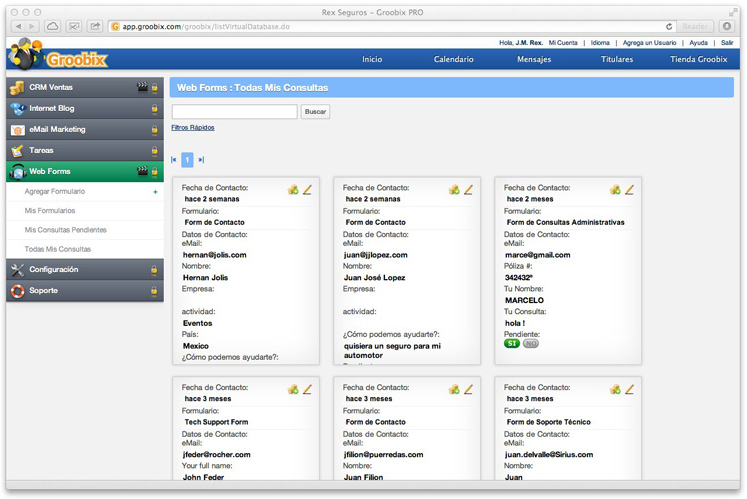The width and height of the screenshot is (747, 499).
Task: Set Pendiente to SI on MARCELO's card
Action: (512, 343)
